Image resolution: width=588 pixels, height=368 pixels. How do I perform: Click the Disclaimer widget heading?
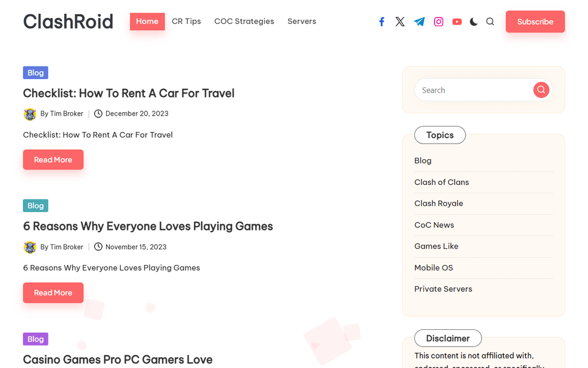coord(448,339)
